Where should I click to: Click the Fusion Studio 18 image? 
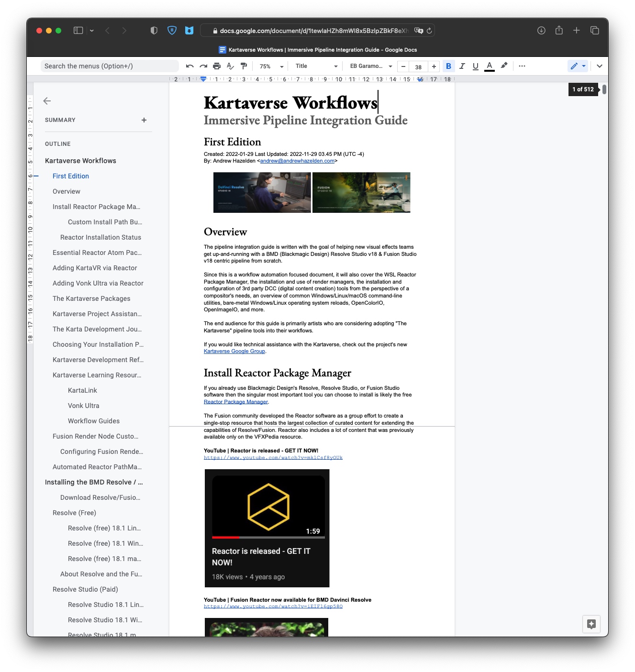(361, 192)
